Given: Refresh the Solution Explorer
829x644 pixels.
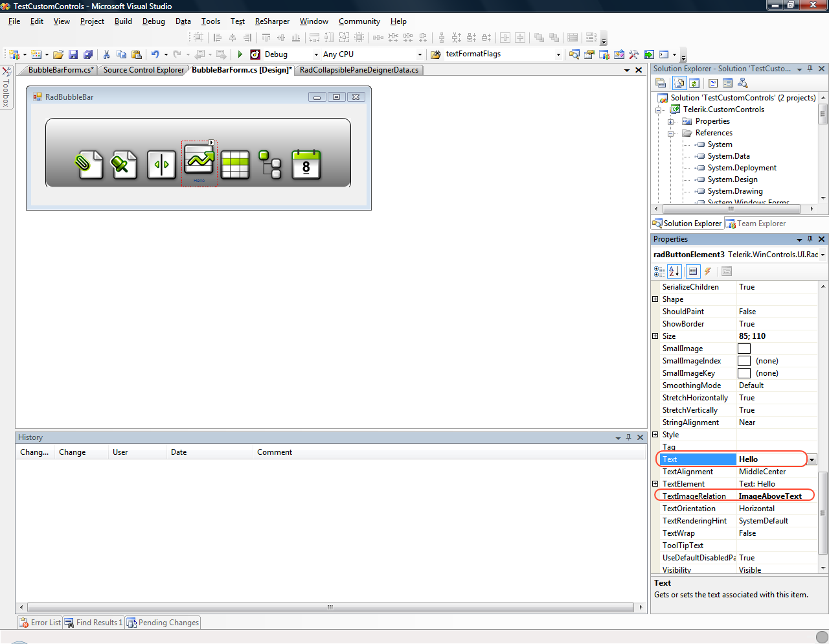Looking at the screenshot, I should coord(694,83).
